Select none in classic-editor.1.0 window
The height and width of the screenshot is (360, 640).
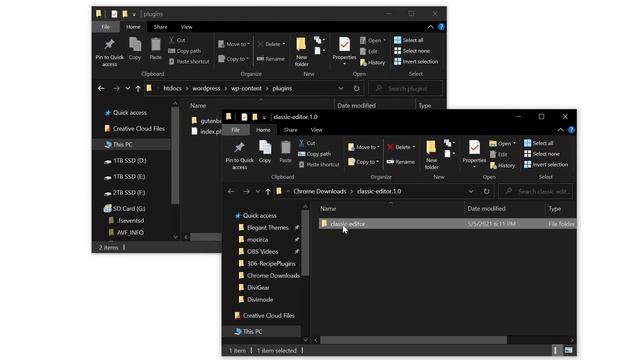542,154
